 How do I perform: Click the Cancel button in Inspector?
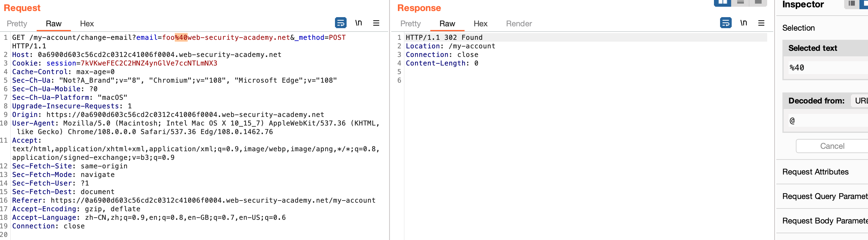point(832,146)
